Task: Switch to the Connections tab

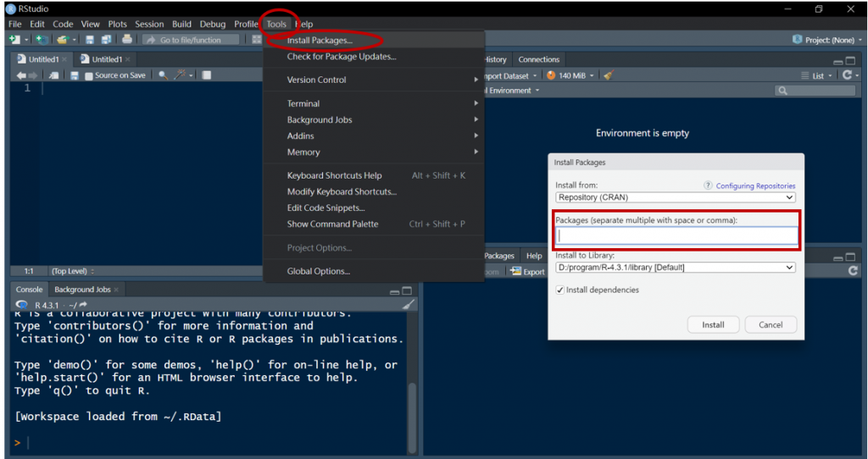Action: tap(538, 59)
